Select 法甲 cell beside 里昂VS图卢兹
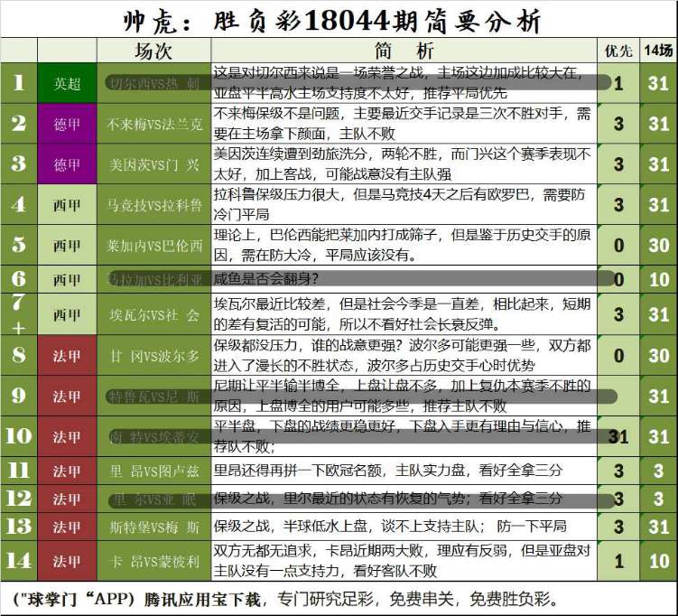 [x=67, y=471]
